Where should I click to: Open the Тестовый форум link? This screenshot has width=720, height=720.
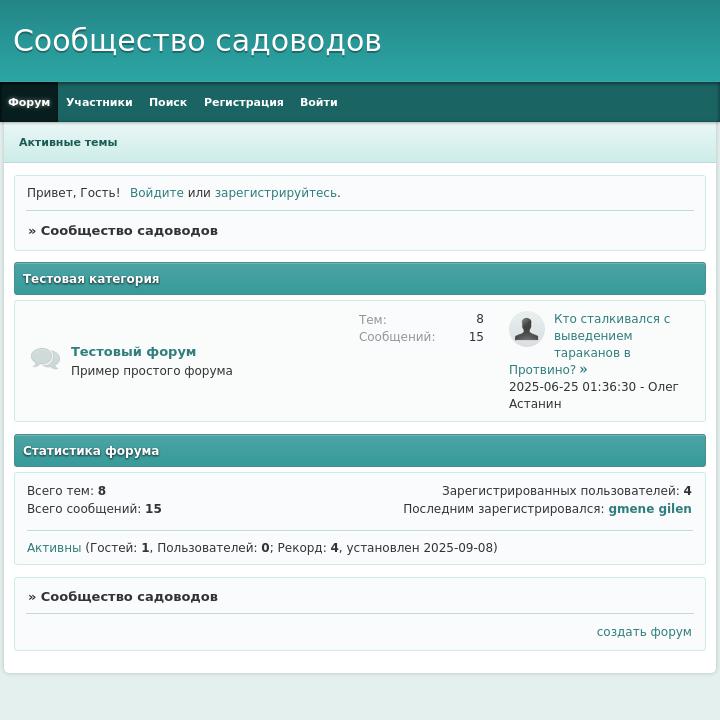pyautogui.click(x=133, y=352)
